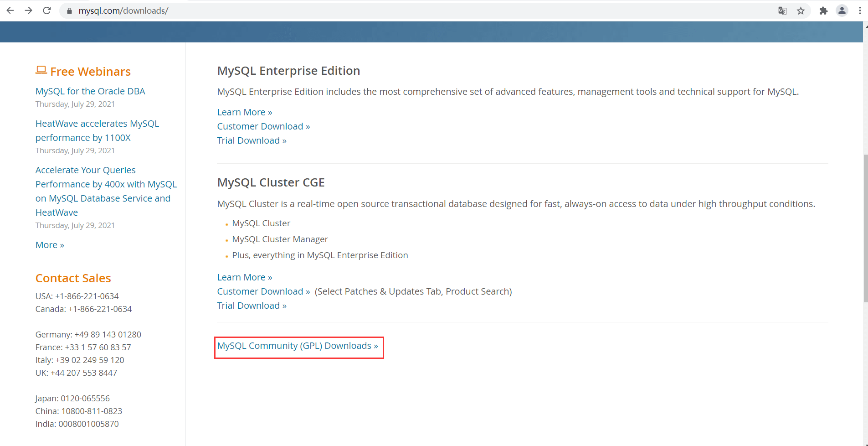Click Trial Download under Enterprise Edition

252,140
